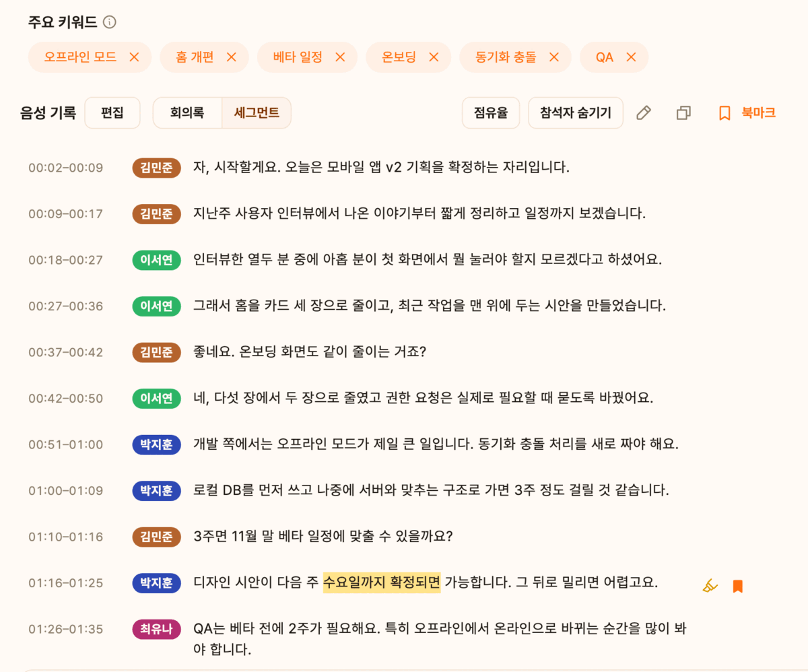Switch to the 세그먼트 tab
The height and width of the screenshot is (672, 808).
(257, 112)
